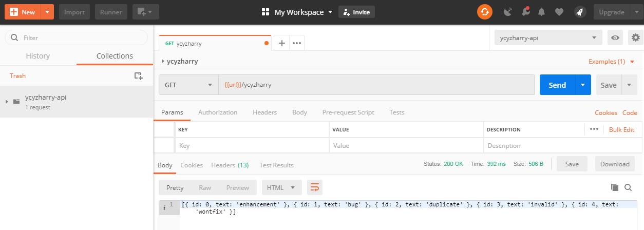Viewport: 644px width, 230px height.
Task: Click the Key parameter input field
Action: (252, 145)
